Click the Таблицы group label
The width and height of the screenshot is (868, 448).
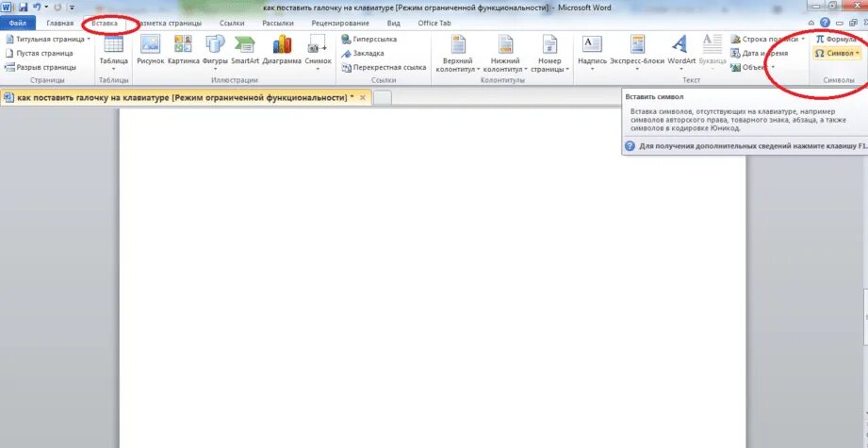113,80
